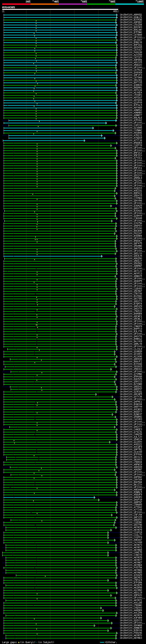Click the UniRef100_O93915 label
This screenshot has height=644, width=146.
pos(131,366)
